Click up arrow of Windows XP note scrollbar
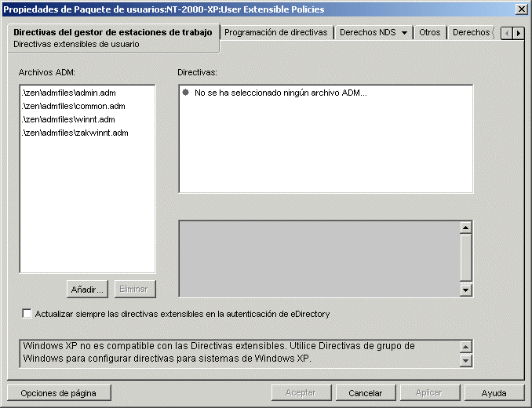This screenshot has height=408, width=532. pyautogui.click(x=466, y=347)
